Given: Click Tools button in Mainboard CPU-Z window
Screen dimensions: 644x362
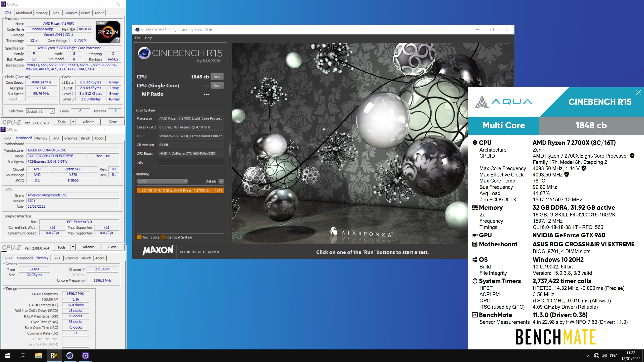Looking at the screenshot, I should (x=61, y=247).
